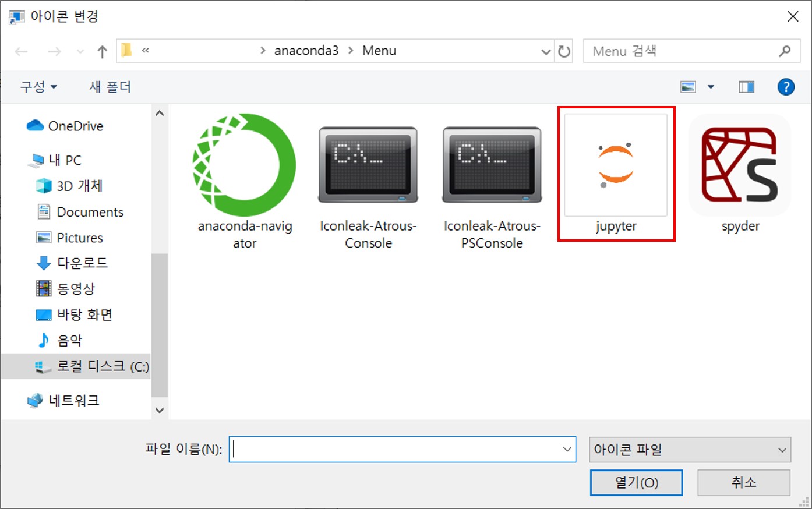This screenshot has height=509, width=812.
Task: Click the 파일 이름 file name field
Action: click(x=396, y=450)
